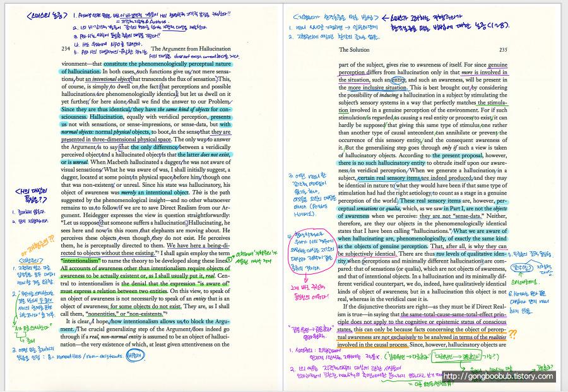
Task: Click underlined "certain real sensory items"
Action: pos(389,178)
